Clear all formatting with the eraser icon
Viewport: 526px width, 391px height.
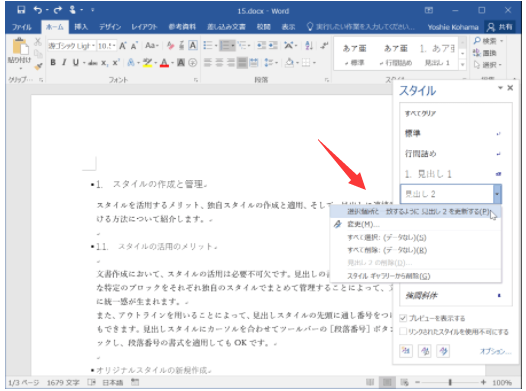[170, 46]
